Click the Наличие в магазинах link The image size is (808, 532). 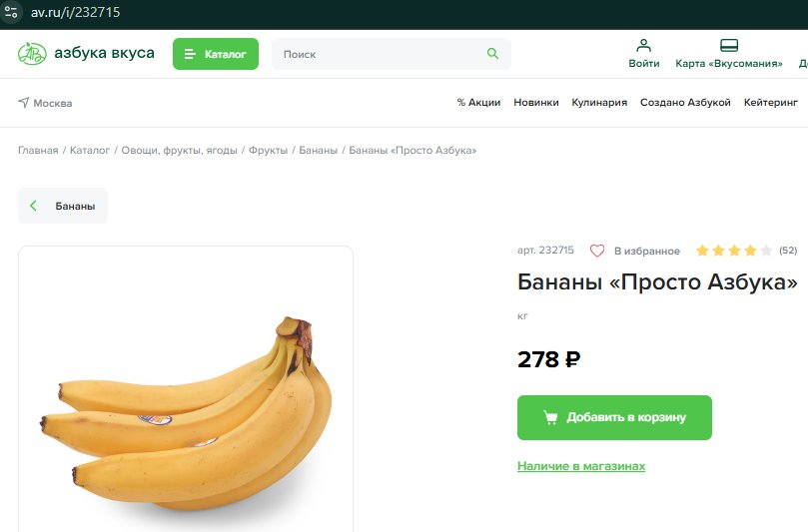click(581, 466)
